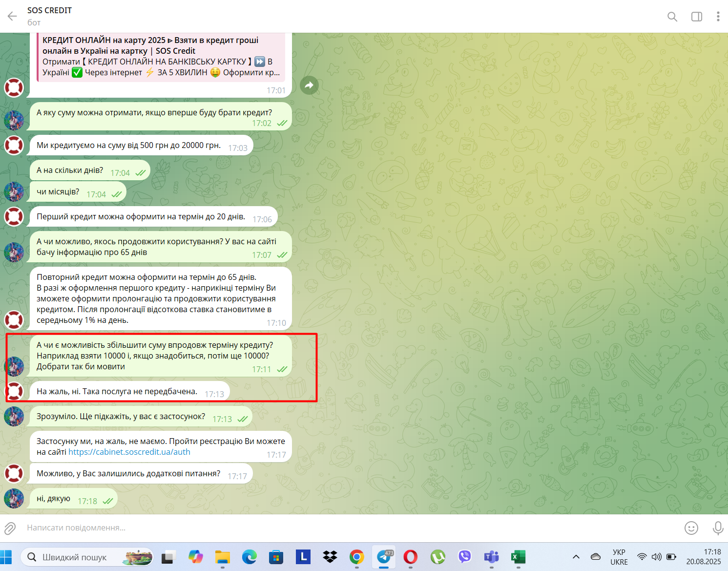Go back using the arrow icon
Viewport: 728px width, 571px height.
tap(12, 16)
